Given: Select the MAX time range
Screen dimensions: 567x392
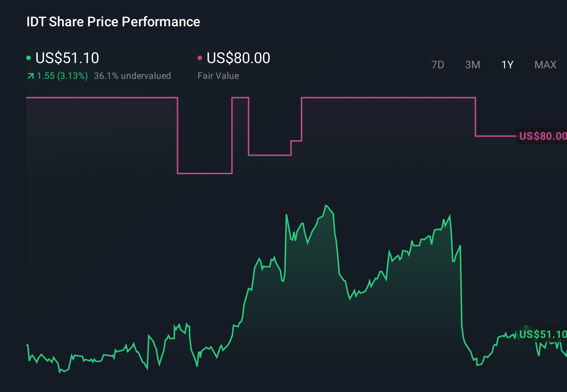Looking at the screenshot, I should [545, 65].
